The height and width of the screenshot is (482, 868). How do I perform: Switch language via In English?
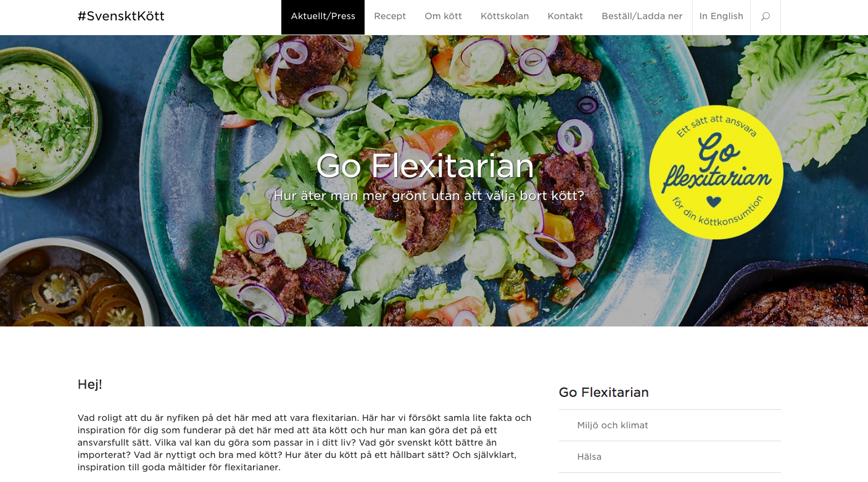point(721,17)
